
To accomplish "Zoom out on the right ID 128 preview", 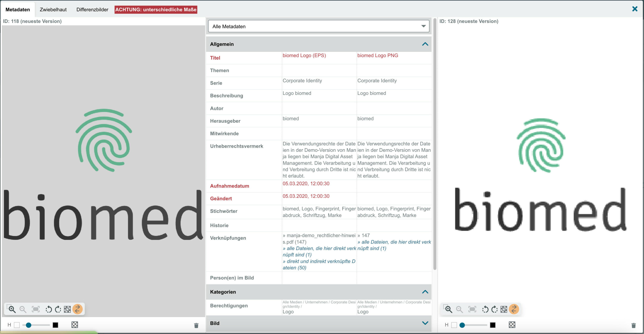I will coord(459,309).
